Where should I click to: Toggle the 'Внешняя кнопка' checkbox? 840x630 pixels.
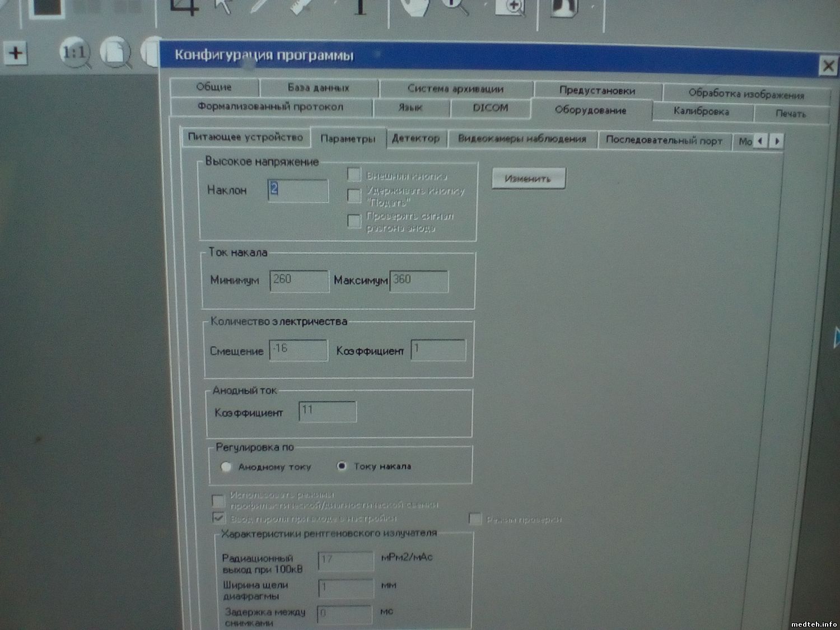coord(354,175)
